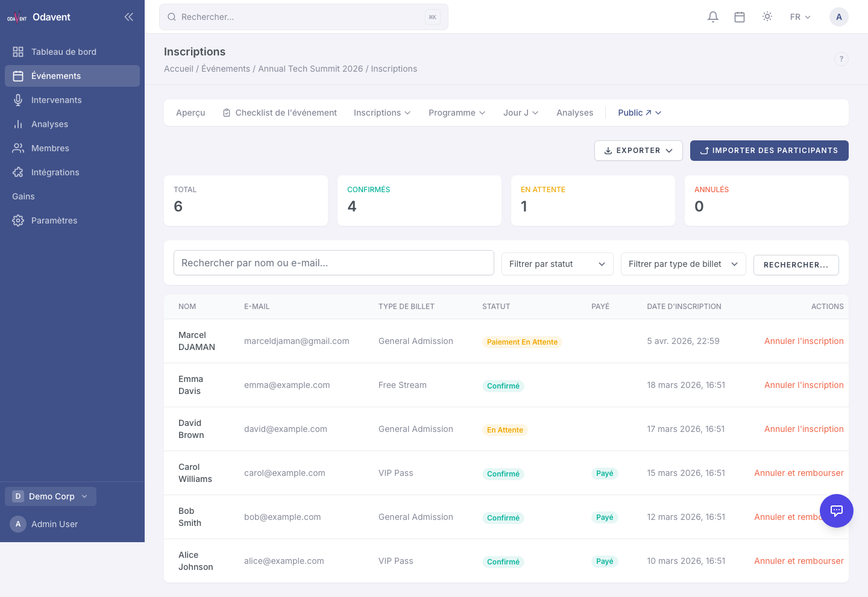Viewport: 868px width, 597px height.
Task: Open the Exporter dropdown button
Action: [x=638, y=151]
